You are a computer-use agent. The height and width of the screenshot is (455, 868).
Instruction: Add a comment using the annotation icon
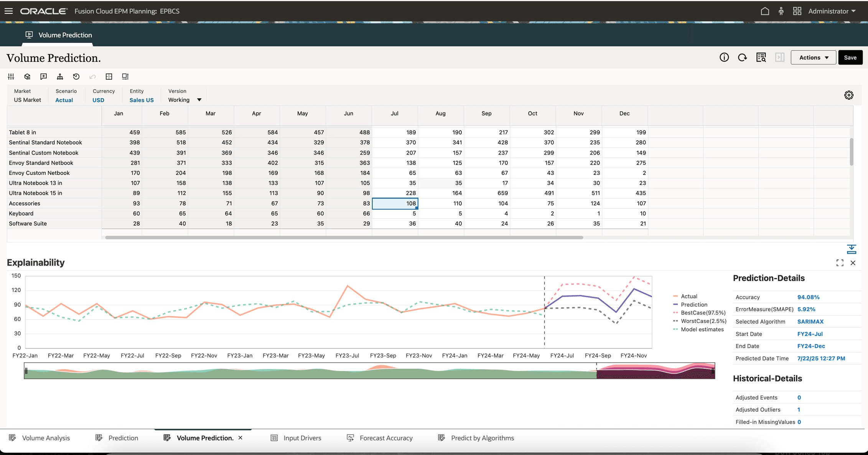[x=43, y=76]
